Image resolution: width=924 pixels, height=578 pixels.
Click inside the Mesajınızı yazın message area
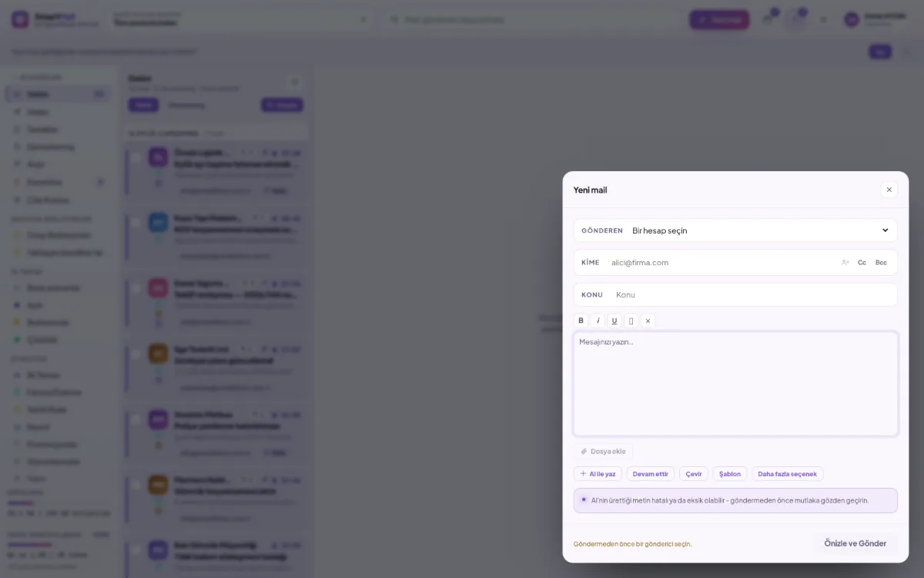735,384
